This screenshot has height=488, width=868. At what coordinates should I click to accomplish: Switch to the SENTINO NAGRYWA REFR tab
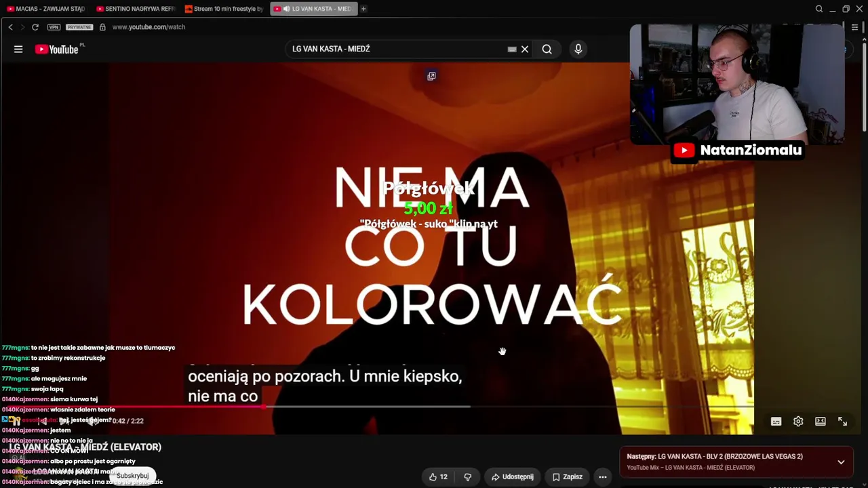coord(135,9)
